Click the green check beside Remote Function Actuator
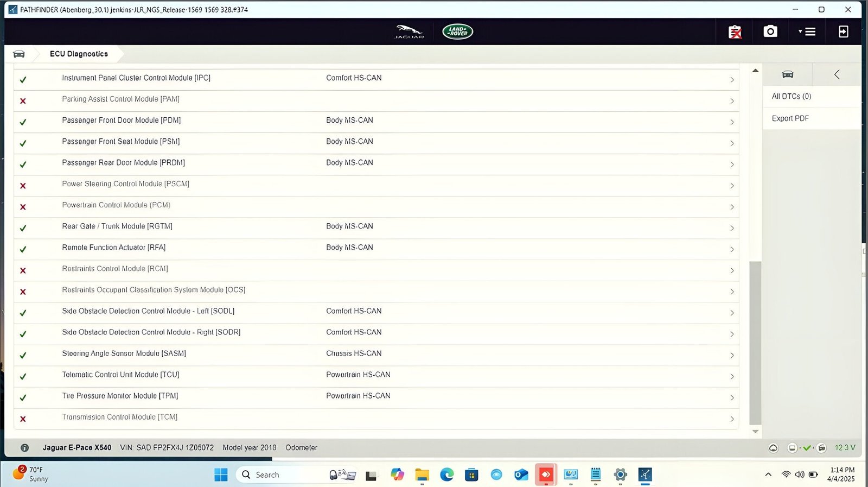This screenshot has height=487, width=868. point(23,249)
